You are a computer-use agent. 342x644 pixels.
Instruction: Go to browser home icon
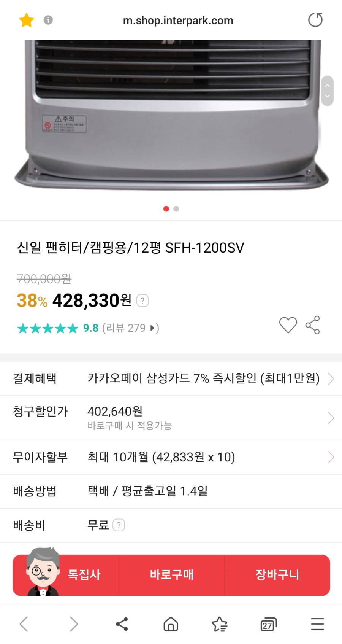tap(171, 624)
